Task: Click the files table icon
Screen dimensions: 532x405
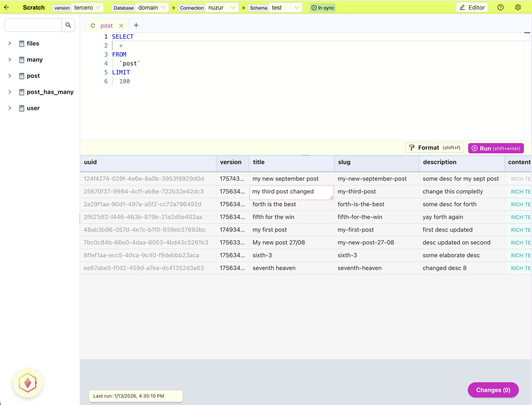Action: pyautogui.click(x=22, y=44)
